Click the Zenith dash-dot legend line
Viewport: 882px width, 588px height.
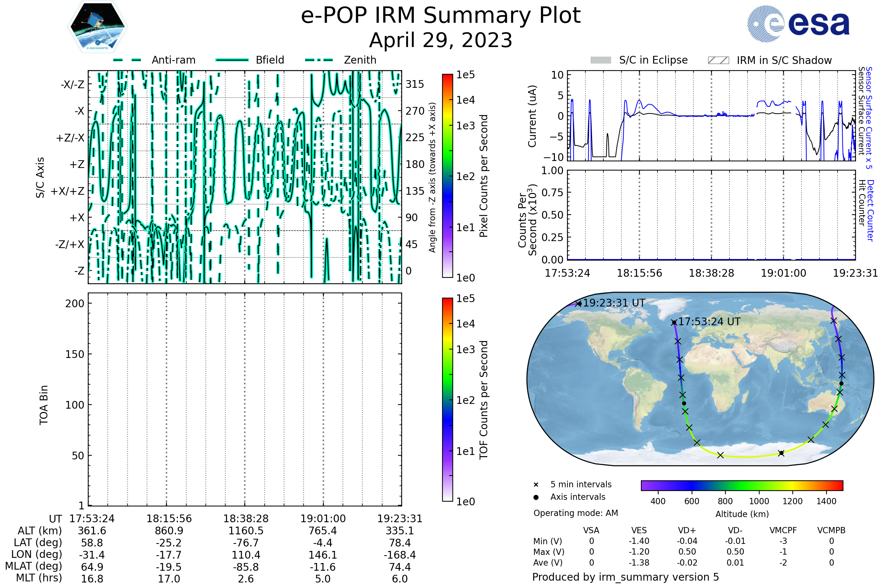point(319,60)
